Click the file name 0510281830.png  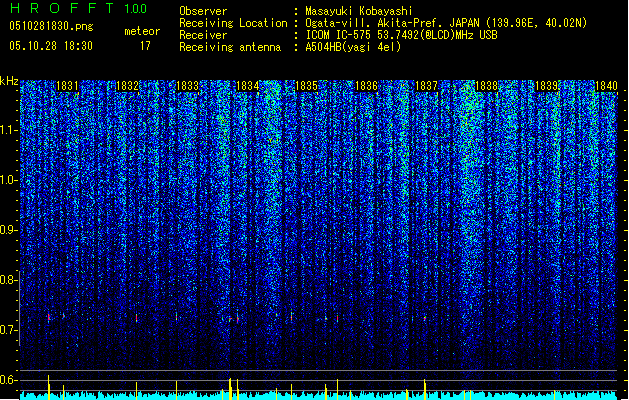pos(51,27)
